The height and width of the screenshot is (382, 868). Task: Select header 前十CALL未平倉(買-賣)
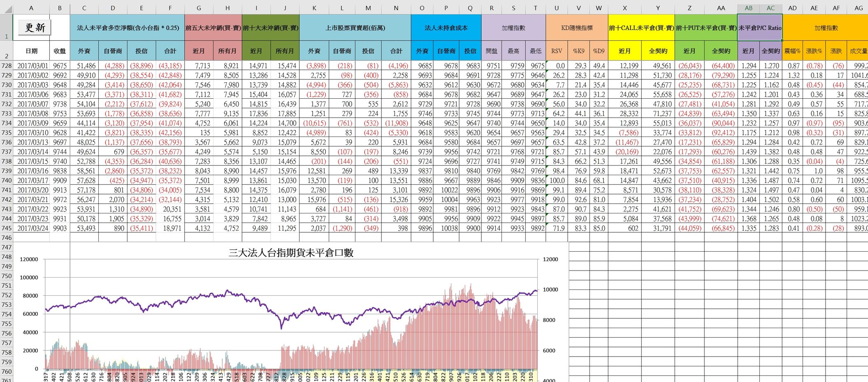pyautogui.click(x=641, y=28)
